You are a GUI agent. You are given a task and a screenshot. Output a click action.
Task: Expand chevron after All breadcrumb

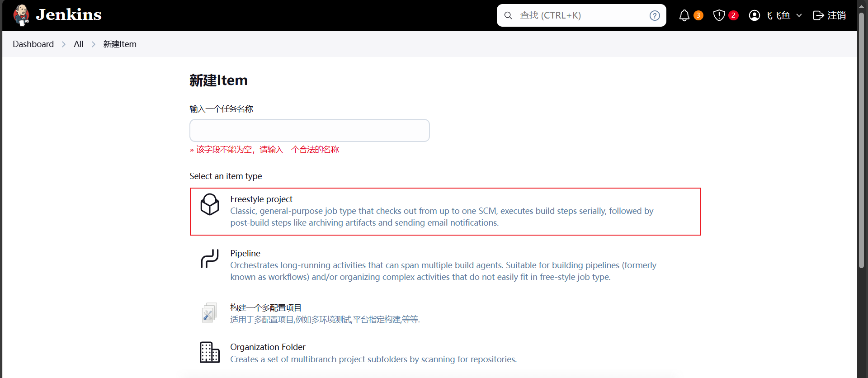point(94,44)
